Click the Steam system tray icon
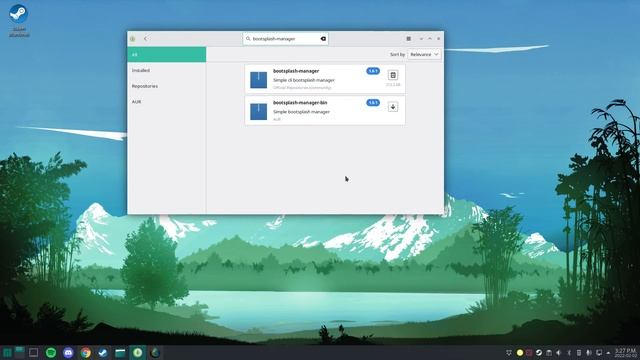Viewport: 640px width, 360px height. click(x=539, y=353)
